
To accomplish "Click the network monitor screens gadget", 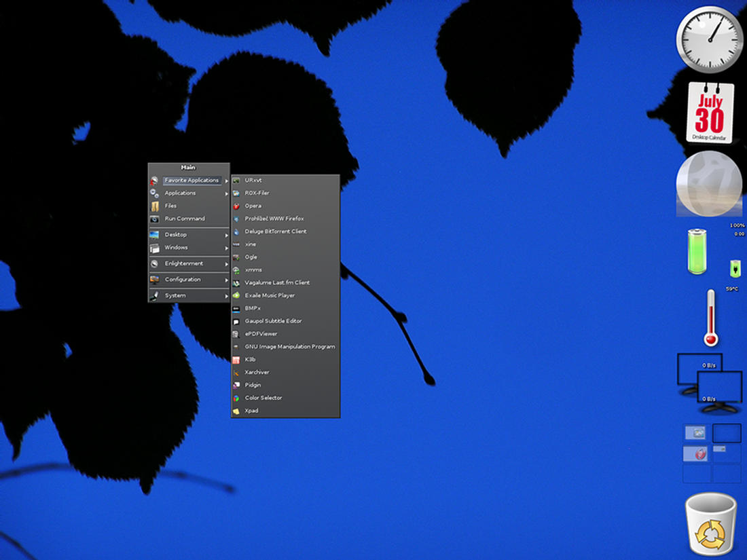I will click(710, 383).
